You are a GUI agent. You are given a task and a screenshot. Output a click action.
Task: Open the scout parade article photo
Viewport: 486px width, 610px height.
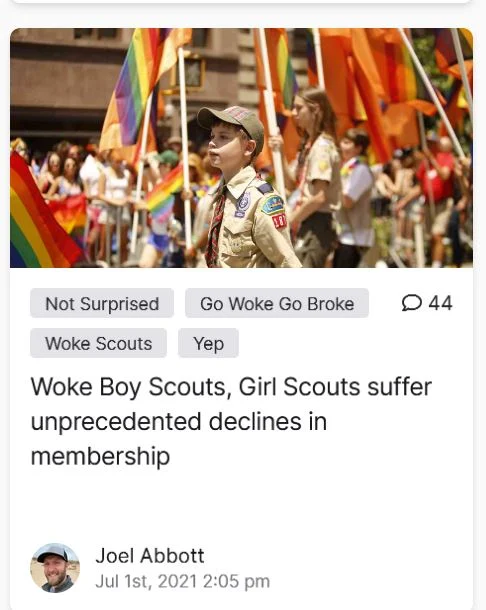pyautogui.click(x=242, y=148)
